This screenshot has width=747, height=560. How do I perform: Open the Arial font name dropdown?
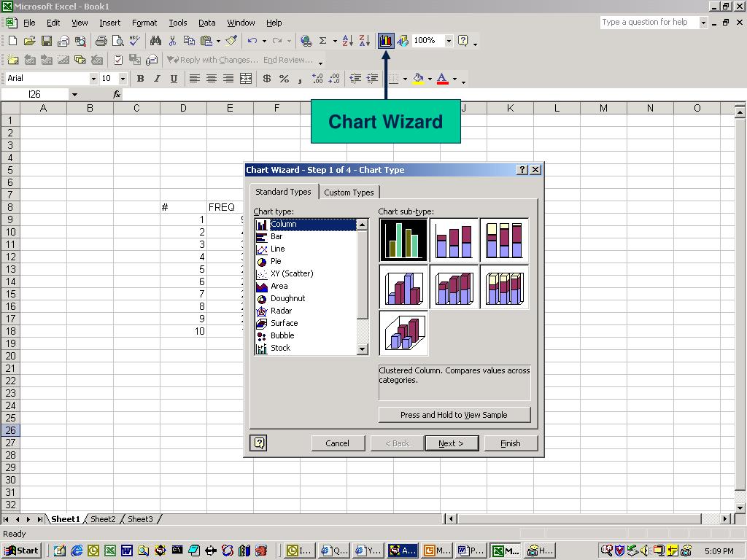pos(93,79)
